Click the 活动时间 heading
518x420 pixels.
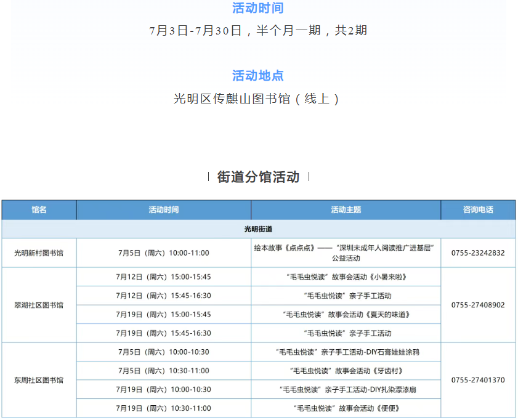pyautogui.click(x=257, y=8)
